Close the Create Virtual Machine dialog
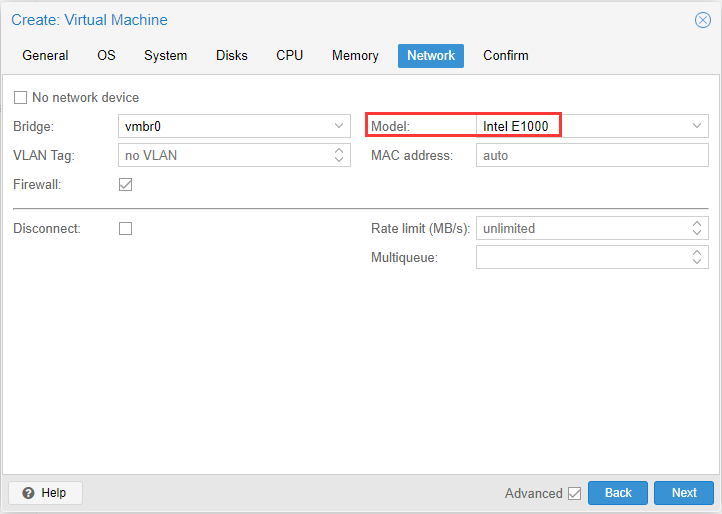722x514 pixels. [702, 20]
